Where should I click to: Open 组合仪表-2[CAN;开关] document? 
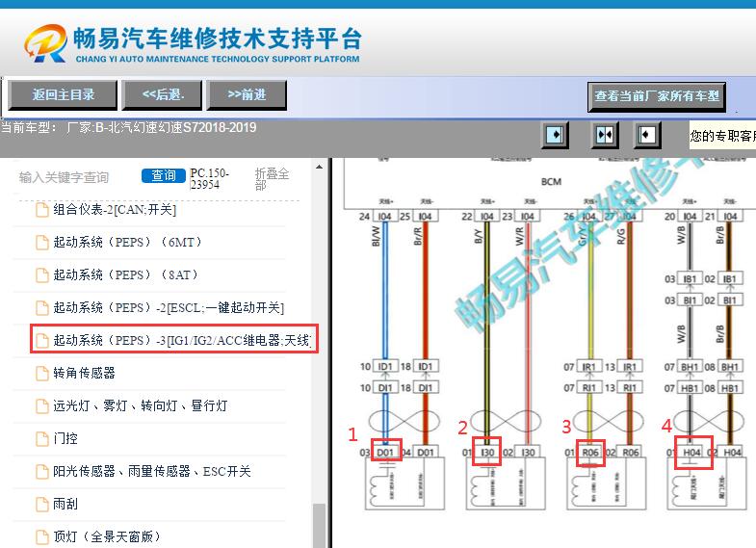(x=115, y=210)
